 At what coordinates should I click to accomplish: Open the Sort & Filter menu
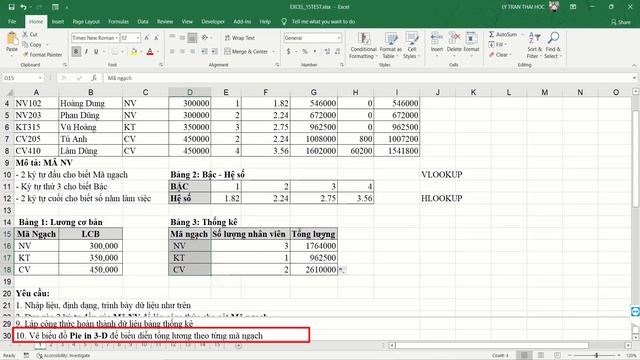point(534,45)
